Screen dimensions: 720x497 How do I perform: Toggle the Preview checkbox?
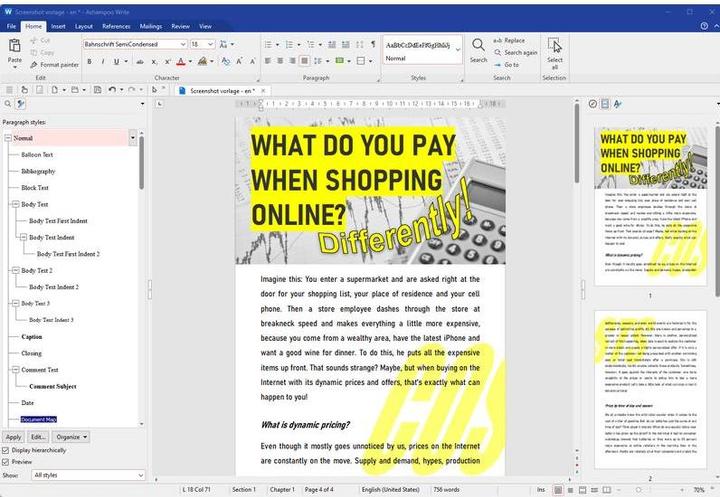coord(6,462)
